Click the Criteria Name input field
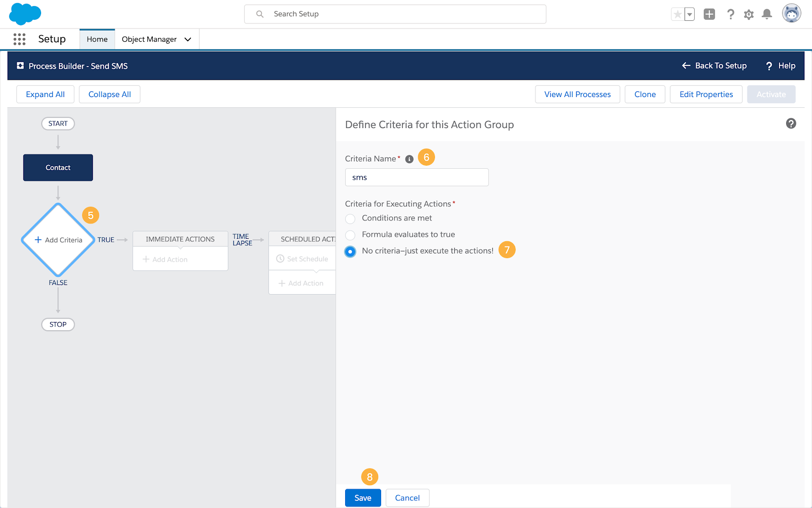 417,177
